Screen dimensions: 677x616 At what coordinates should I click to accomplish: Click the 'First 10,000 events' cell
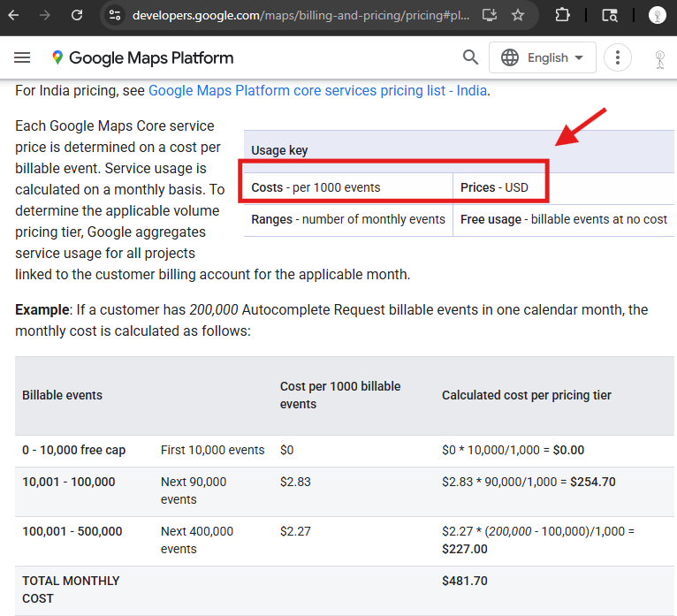[x=212, y=450]
